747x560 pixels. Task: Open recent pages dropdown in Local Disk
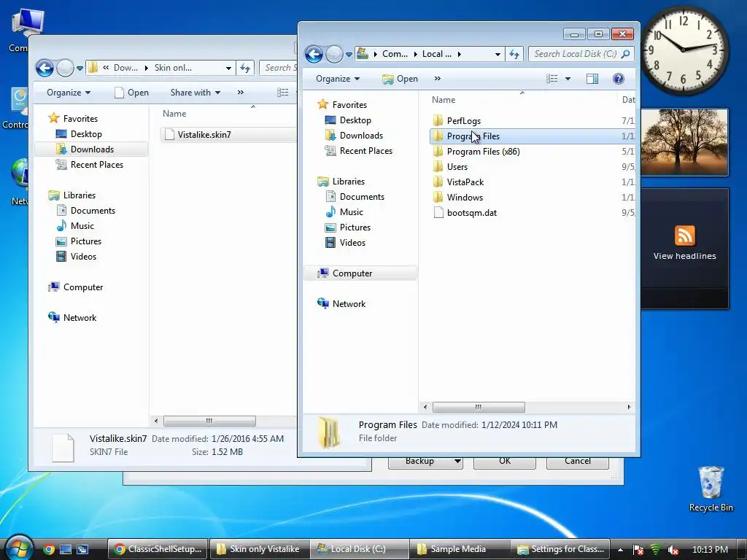[349, 55]
